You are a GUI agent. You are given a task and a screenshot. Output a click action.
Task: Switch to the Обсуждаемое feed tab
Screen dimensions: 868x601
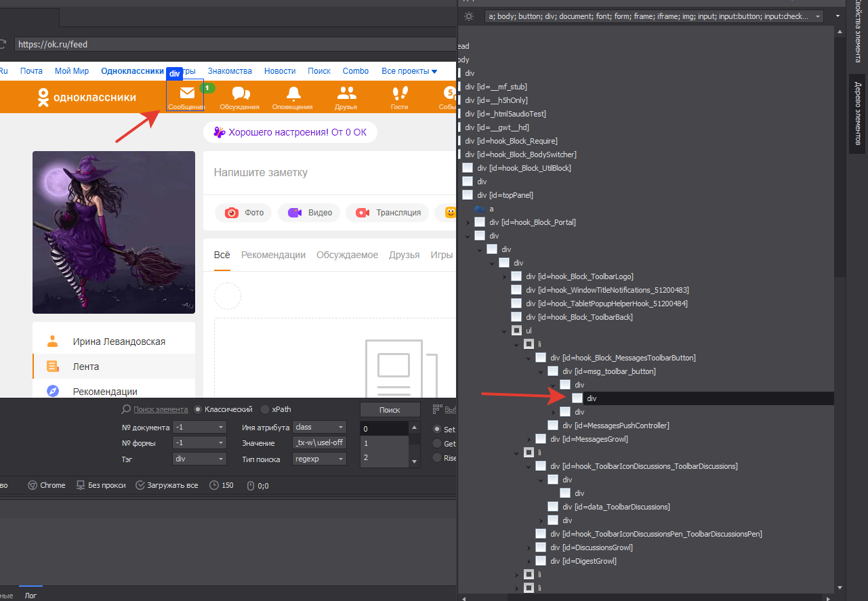[348, 255]
